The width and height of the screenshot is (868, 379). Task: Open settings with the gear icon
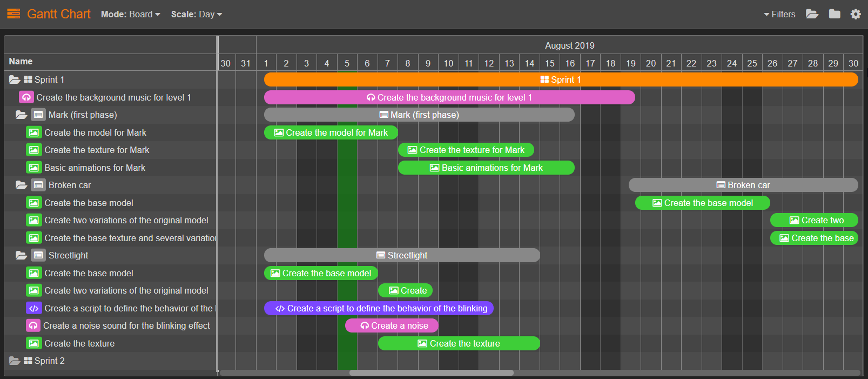click(x=856, y=14)
